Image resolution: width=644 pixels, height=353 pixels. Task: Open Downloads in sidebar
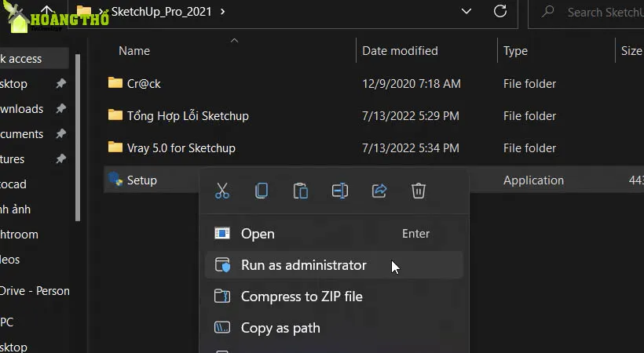click(22, 109)
